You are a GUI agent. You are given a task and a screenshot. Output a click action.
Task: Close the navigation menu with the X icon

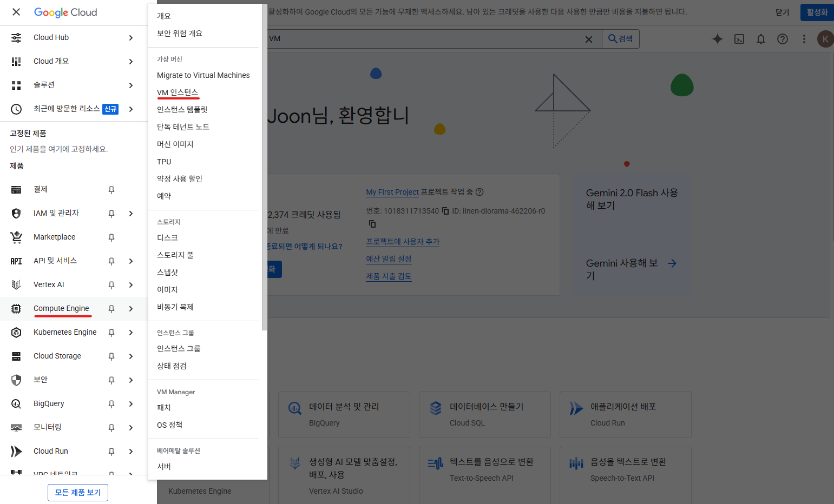pos(16,12)
